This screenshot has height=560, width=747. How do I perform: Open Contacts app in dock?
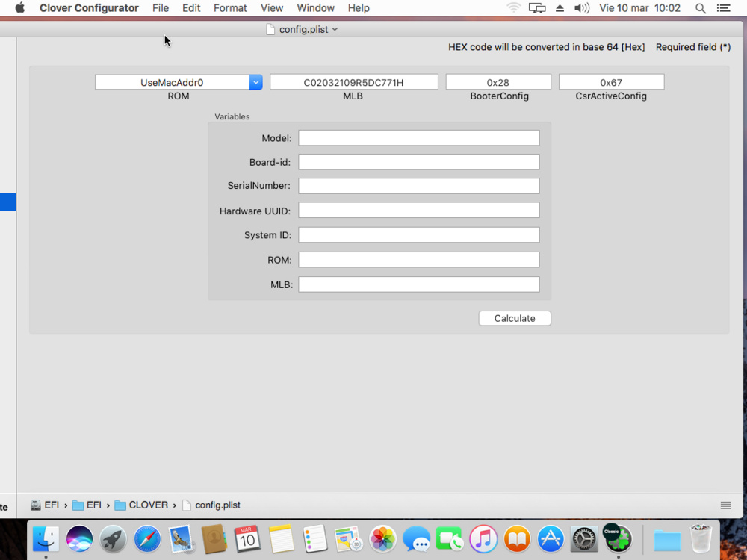pos(214,538)
